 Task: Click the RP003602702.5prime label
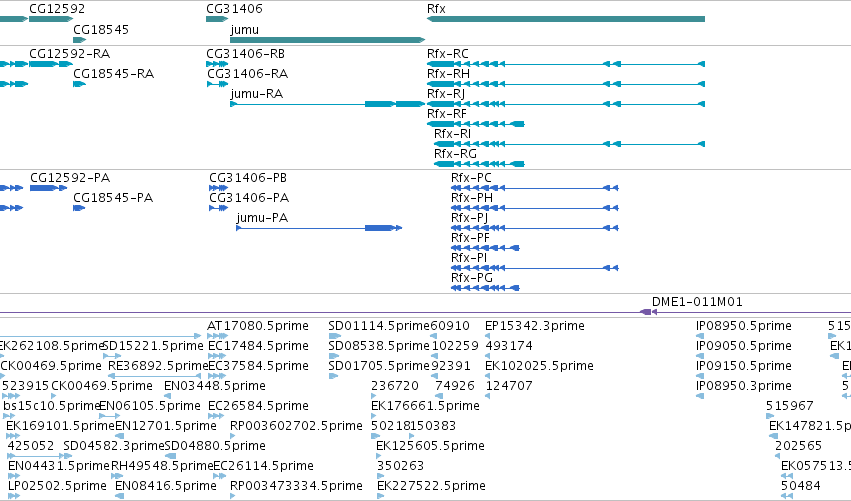coord(296,426)
